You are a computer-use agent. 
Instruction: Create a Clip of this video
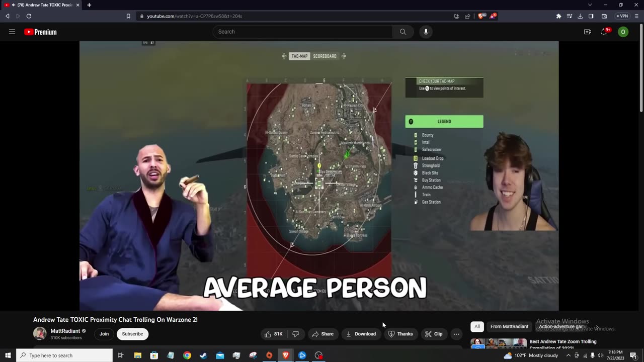[433, 334]
